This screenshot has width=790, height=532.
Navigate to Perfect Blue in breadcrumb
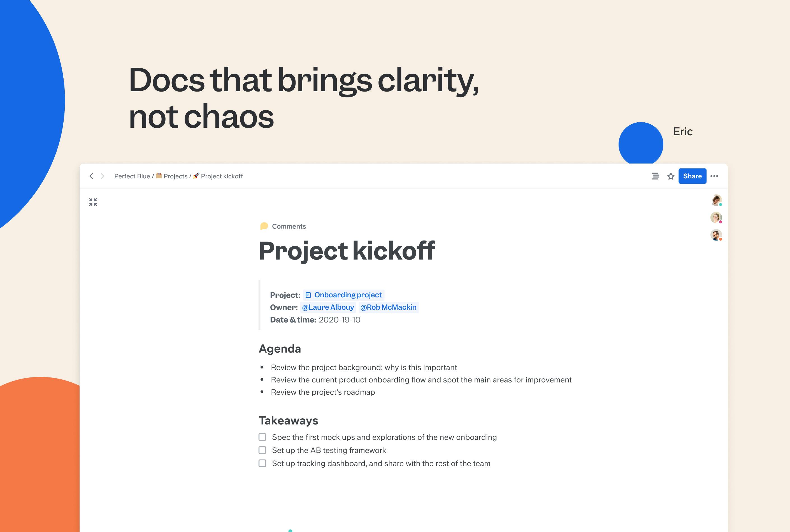(132, 176)
